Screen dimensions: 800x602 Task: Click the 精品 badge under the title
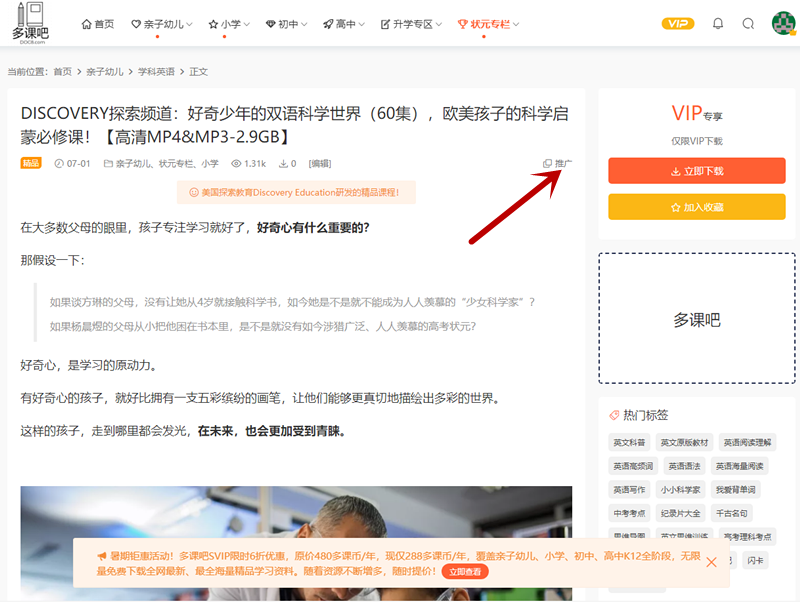coord(31,163)
